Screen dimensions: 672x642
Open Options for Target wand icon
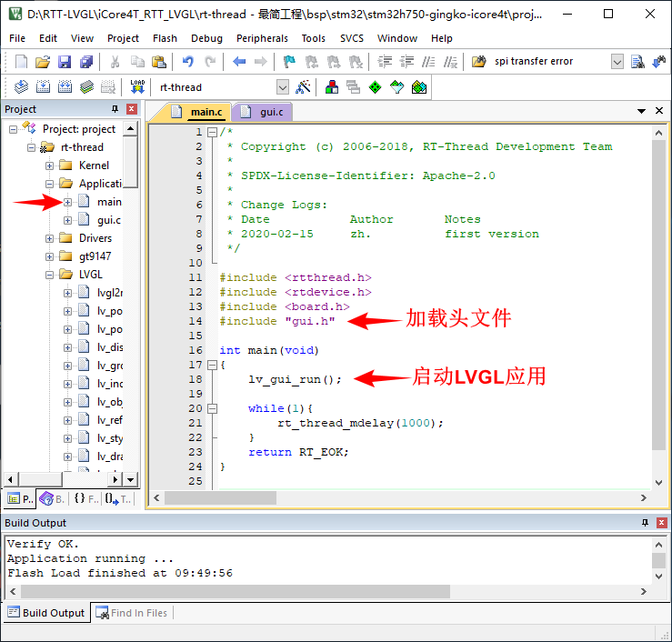pyautogui.click(x=304, y=87)
